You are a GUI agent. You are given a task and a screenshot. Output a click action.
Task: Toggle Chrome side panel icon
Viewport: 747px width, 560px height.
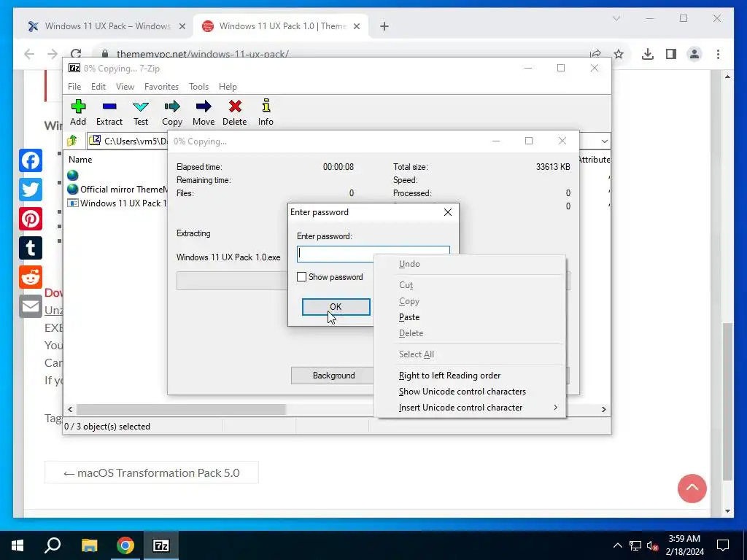(x=671, y=54)
